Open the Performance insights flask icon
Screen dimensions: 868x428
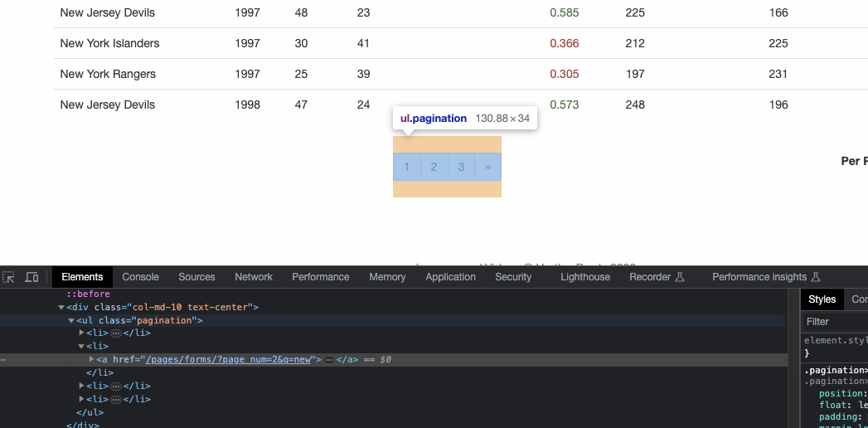point(816,277)
